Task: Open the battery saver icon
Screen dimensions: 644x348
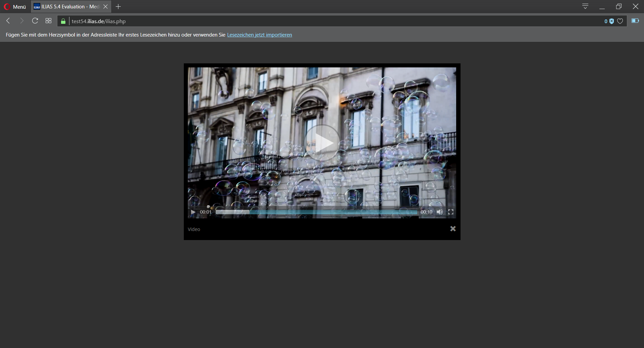Action: 635,21
